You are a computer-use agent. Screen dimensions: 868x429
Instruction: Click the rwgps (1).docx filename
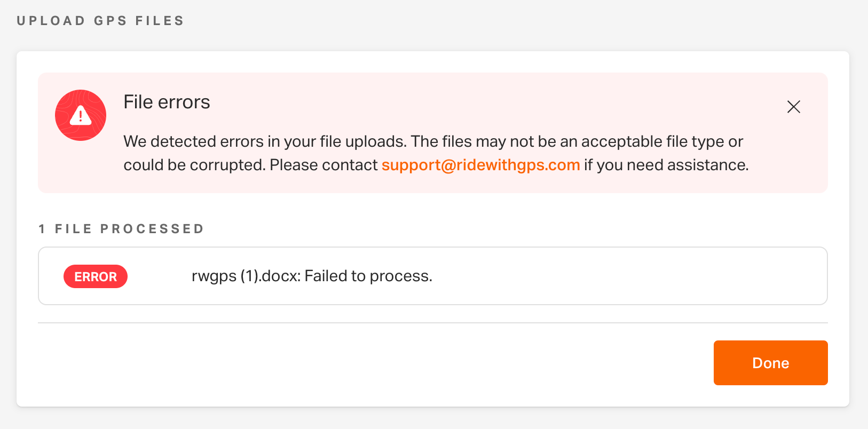tap(246, 276)
